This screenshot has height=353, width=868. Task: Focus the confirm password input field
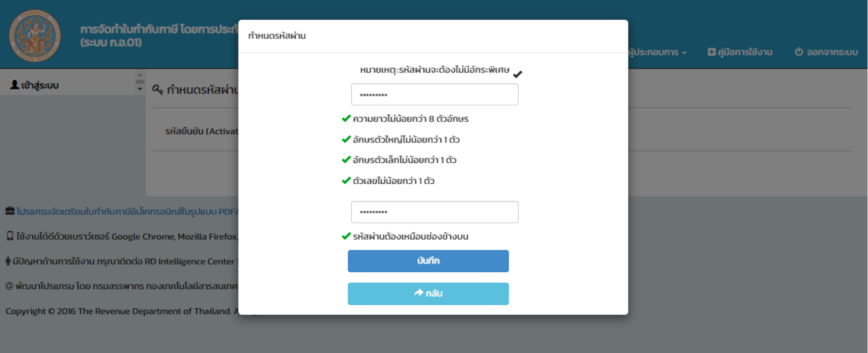pos(434,212)
